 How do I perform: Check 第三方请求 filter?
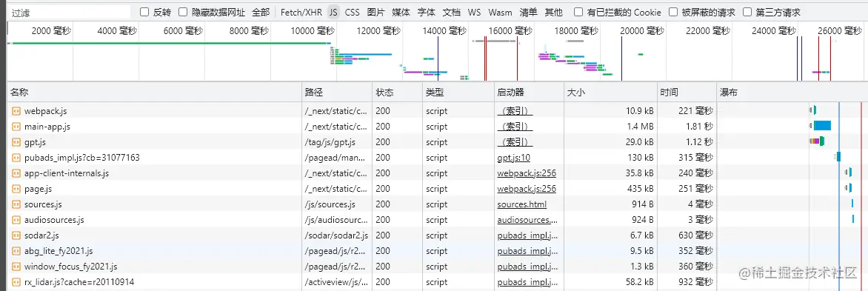pyautogui.click(x=747, y=12)
